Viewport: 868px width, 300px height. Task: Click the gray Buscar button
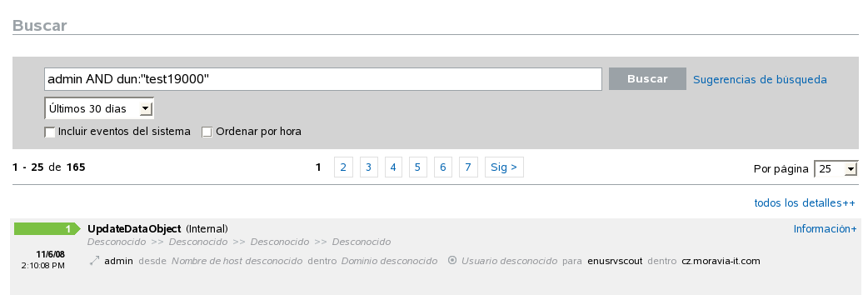pyautogui.click(x=647, y=78)
